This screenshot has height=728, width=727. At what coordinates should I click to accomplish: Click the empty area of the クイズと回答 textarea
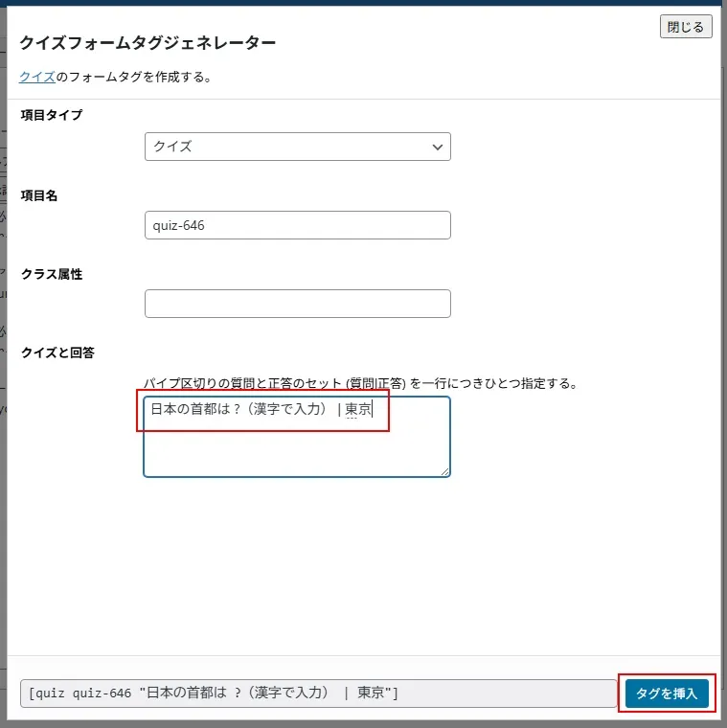point(297,450)
